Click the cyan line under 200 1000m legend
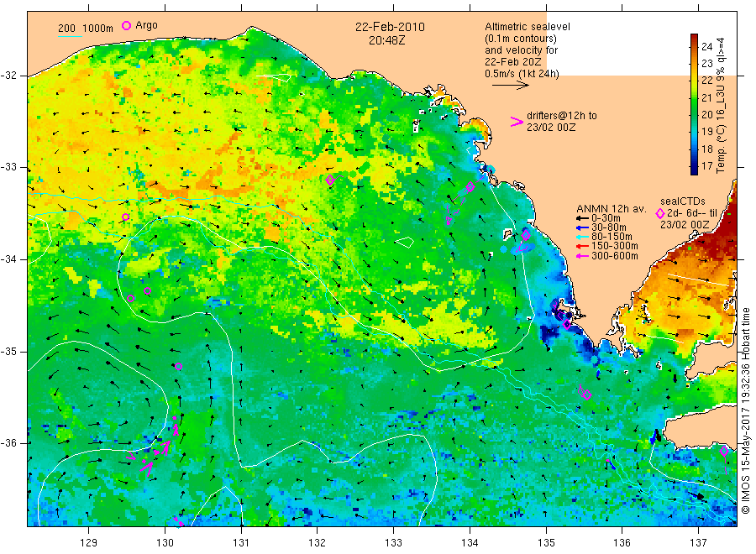The image size is (756, 554). [70, 36]
